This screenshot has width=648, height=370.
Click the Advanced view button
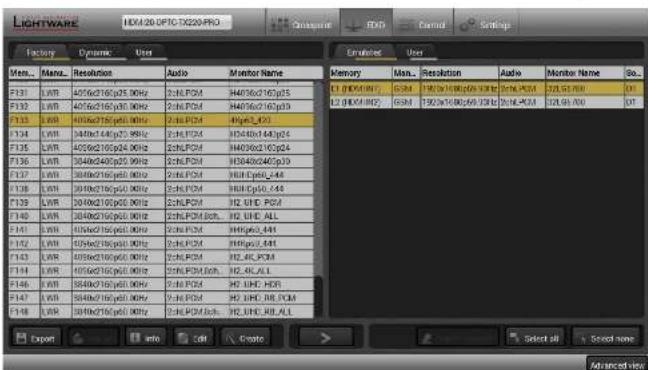pyautogui.click(x=616, y=365)
